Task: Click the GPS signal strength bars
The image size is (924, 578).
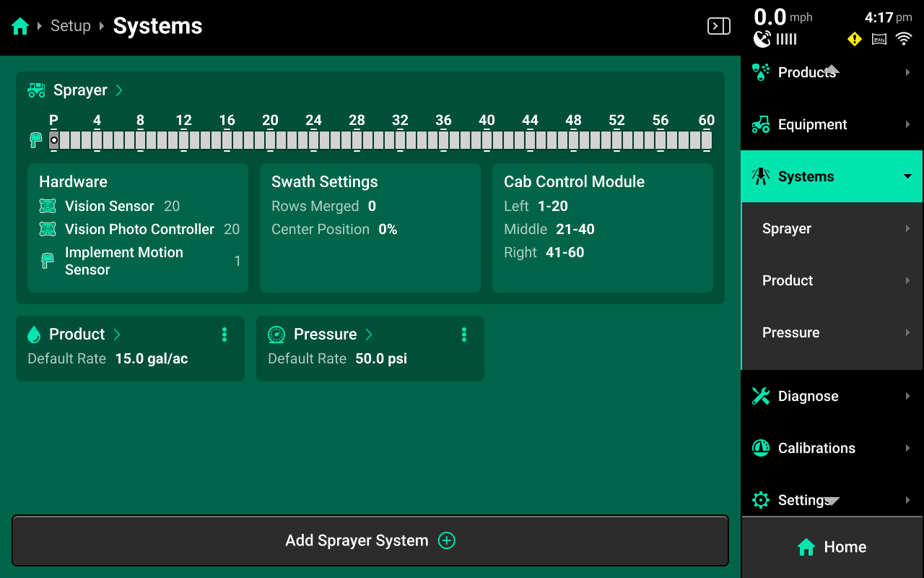Action: [787, 39]
